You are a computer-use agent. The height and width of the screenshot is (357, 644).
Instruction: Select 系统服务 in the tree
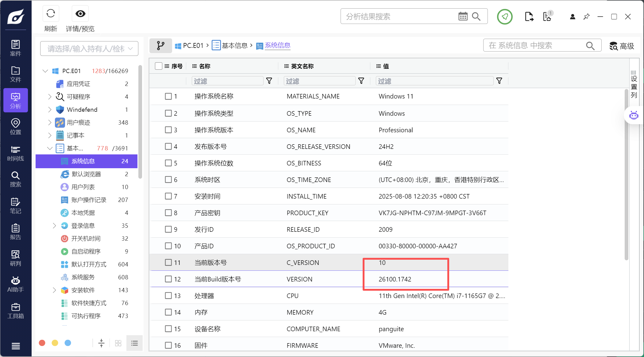(x=87, y=277)
